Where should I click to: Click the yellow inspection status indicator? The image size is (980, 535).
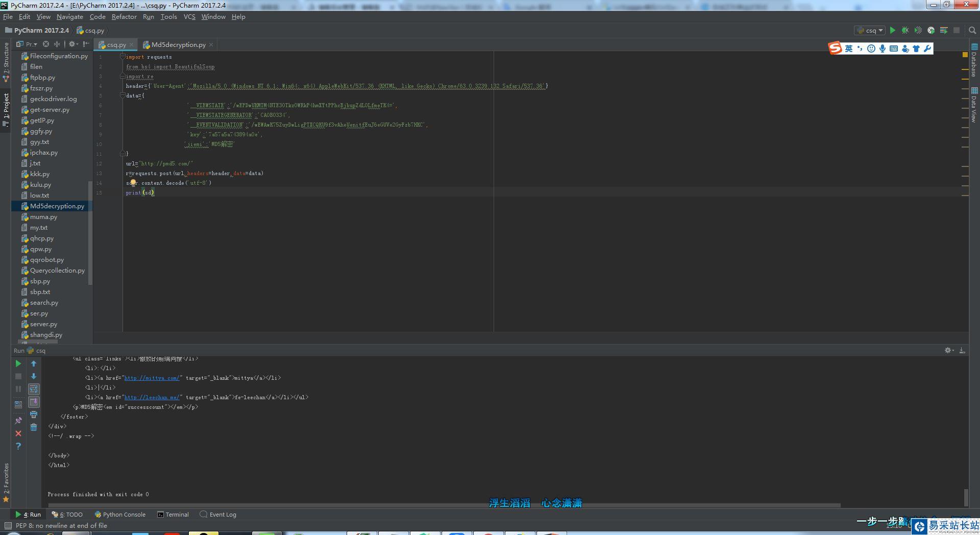(965, 54)
